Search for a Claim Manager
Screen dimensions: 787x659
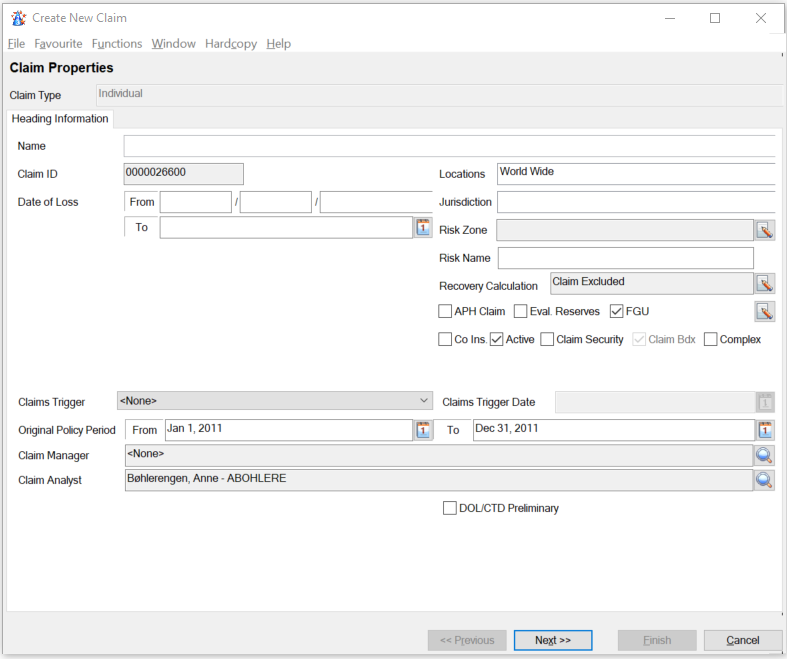(765, 456)
